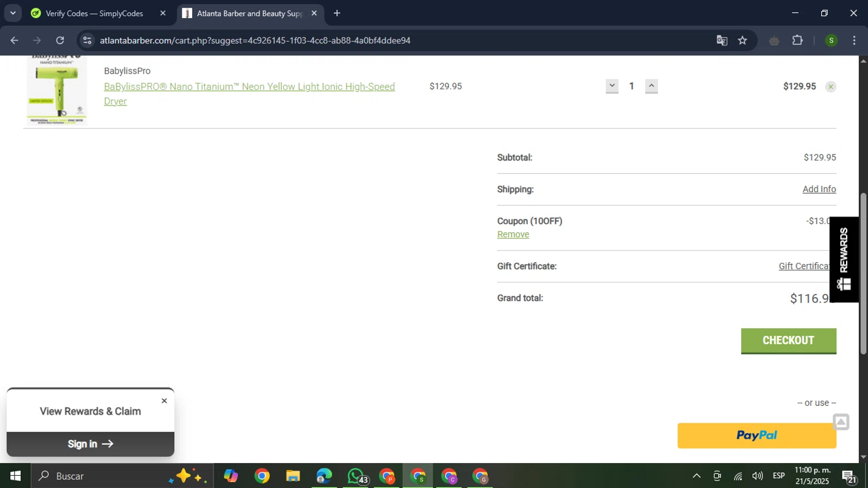Viewport: 868px width, 488px height.
Task: View site information icon in address bar
Action: tap(87, 41)
